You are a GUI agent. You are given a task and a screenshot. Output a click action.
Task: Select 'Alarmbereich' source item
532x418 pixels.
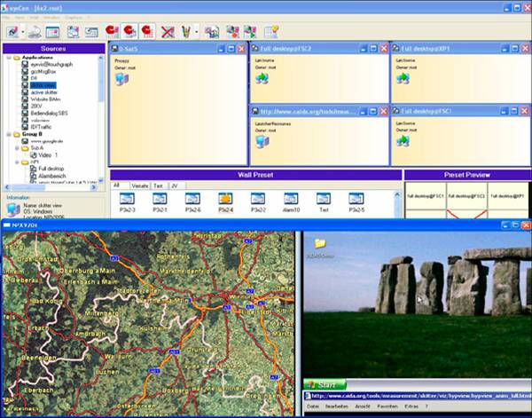pyautogui.click(x=52, y=176)
